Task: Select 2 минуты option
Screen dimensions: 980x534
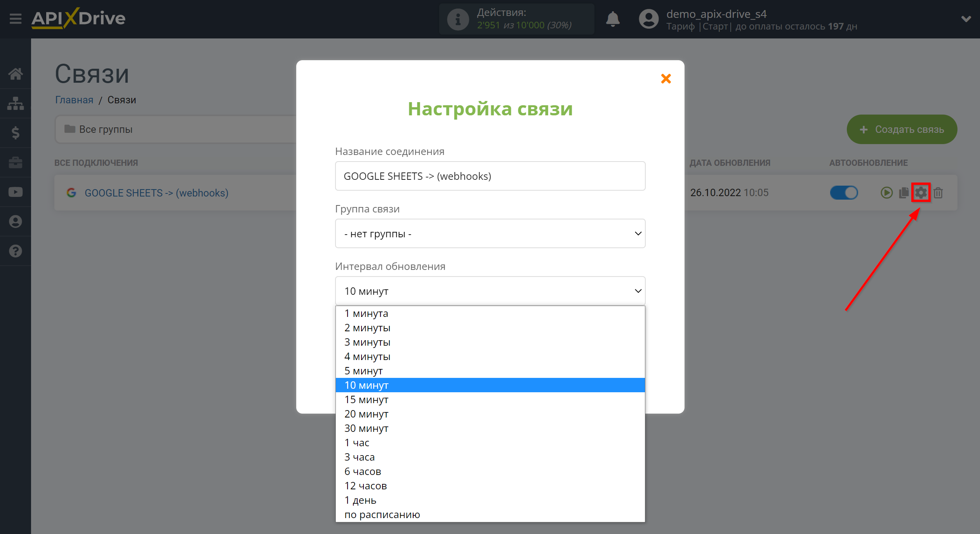Action: click(490, 328)
